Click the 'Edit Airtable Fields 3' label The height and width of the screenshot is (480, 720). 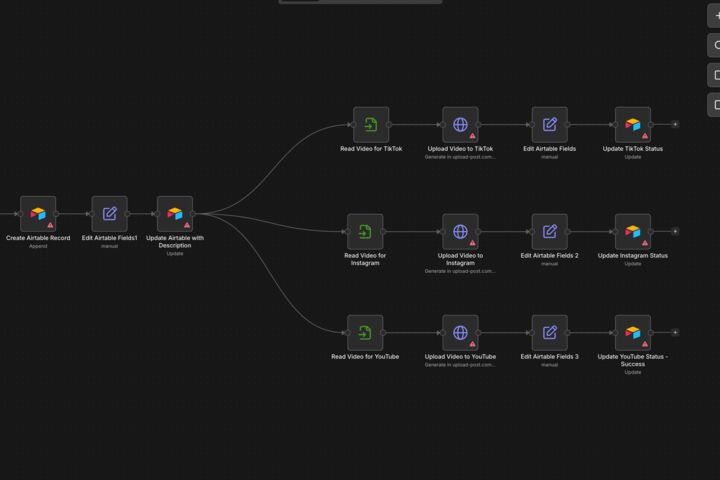(x=549, y=357)
